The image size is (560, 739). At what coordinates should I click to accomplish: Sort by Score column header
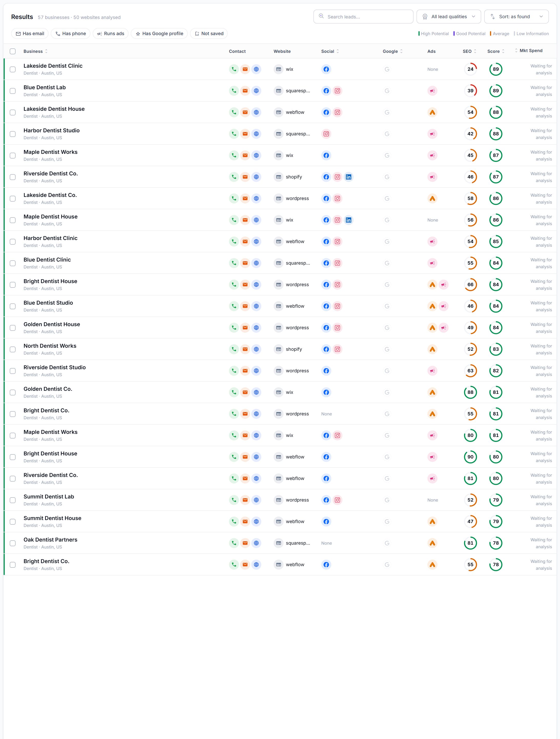pos(496,52)
